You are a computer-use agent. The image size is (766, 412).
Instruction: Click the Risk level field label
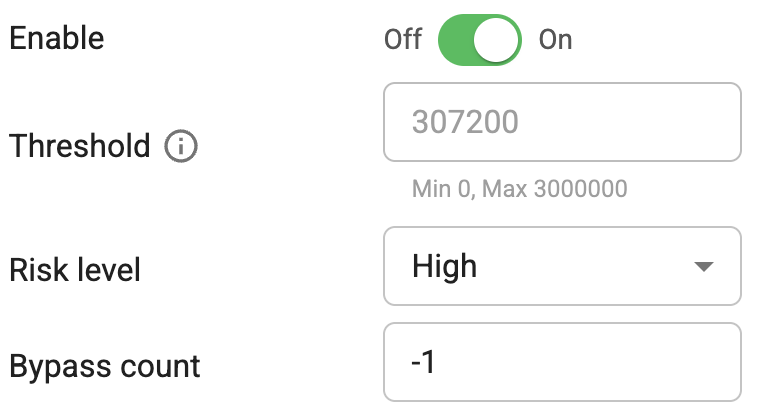pos(75,268)
